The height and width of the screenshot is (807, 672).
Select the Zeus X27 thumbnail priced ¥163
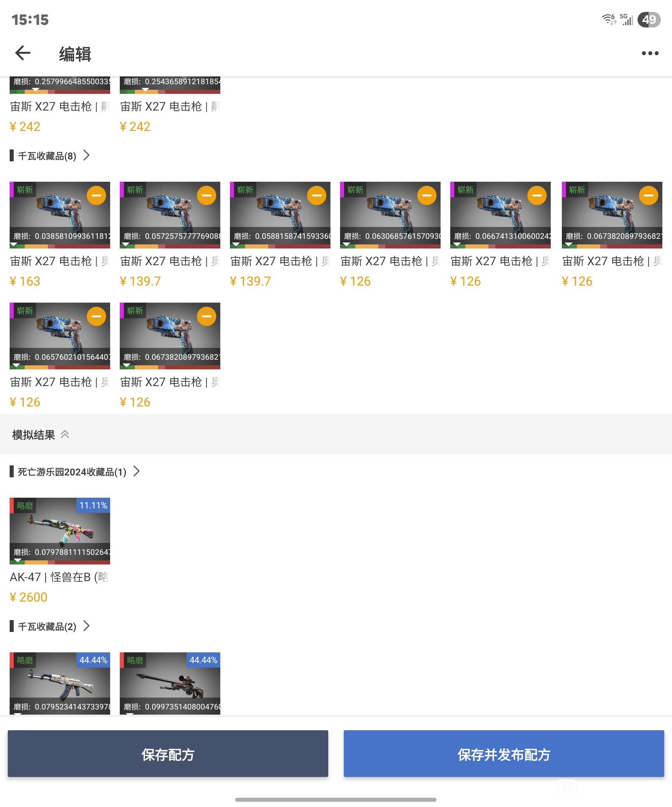60,215
